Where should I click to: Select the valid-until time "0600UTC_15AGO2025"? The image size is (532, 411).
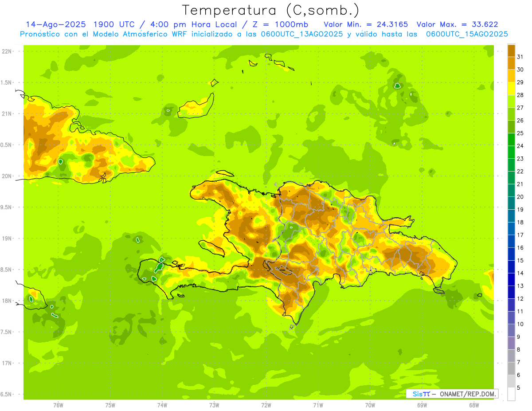point(467,34)
